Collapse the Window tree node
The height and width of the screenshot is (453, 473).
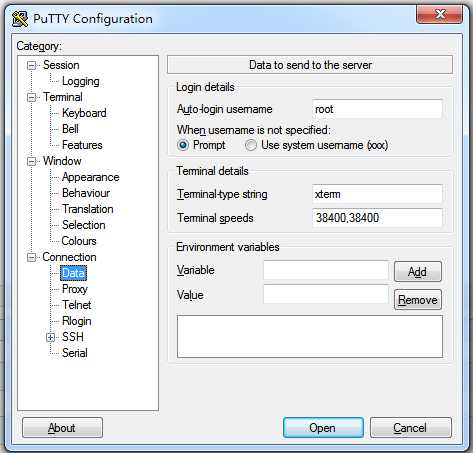(x=31, y=161)
